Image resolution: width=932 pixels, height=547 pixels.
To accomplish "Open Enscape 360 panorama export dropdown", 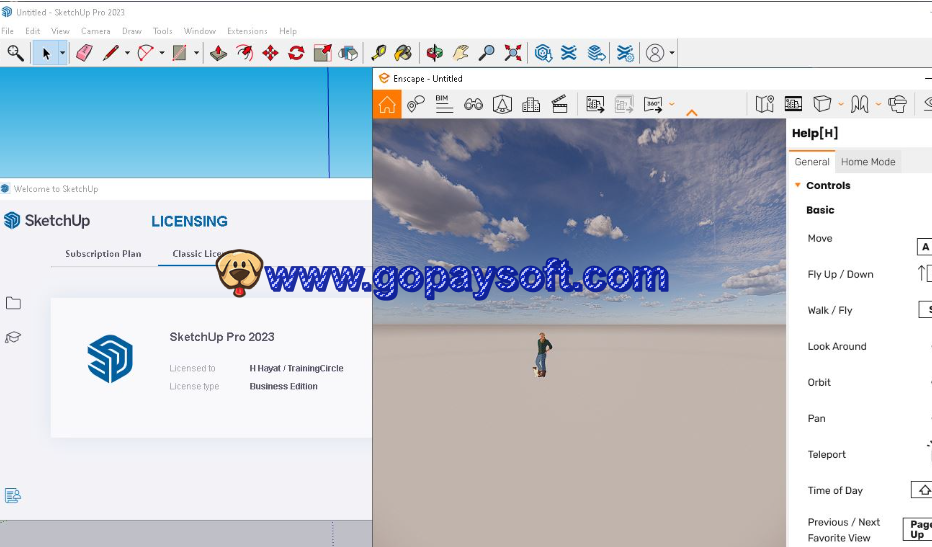I will point(672,104).
